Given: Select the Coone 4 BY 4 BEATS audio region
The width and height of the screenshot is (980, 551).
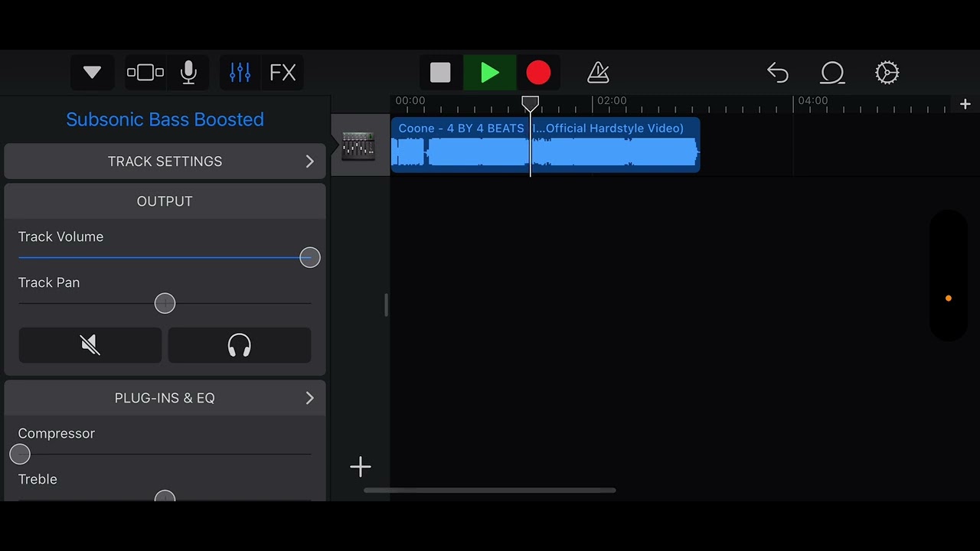Looking at the screenshot, I should [545, 145].
